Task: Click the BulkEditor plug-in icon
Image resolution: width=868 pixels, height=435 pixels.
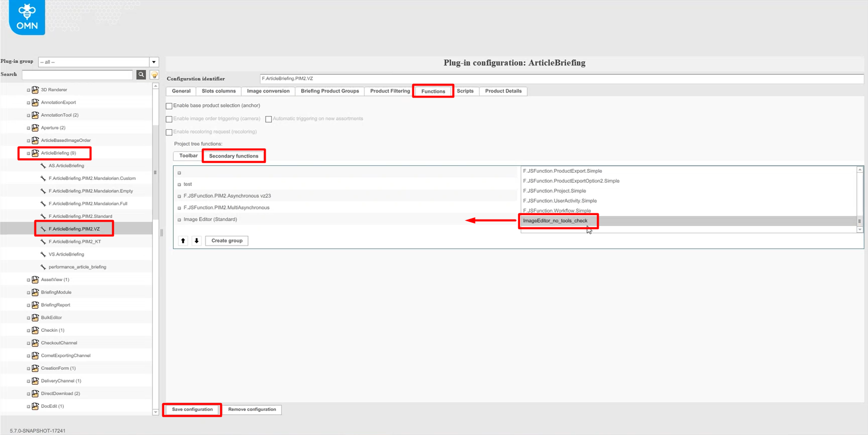Action: coord(35,318)
